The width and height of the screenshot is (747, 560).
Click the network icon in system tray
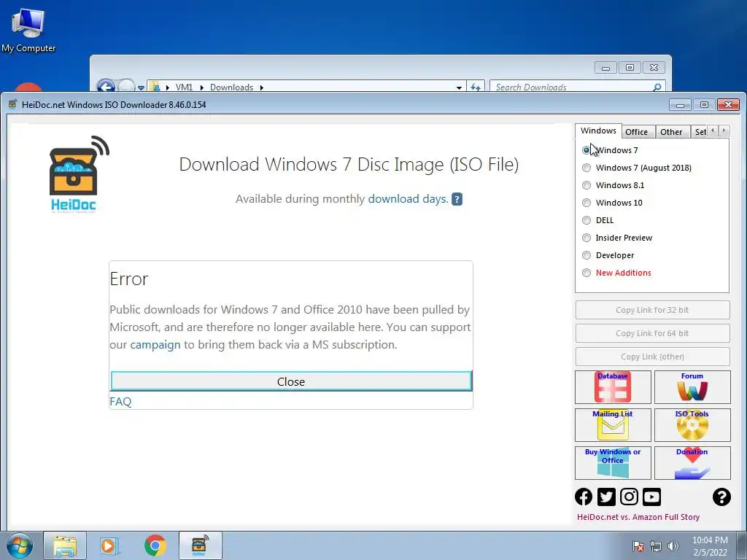pyautogui.click(x=656, y=546)
